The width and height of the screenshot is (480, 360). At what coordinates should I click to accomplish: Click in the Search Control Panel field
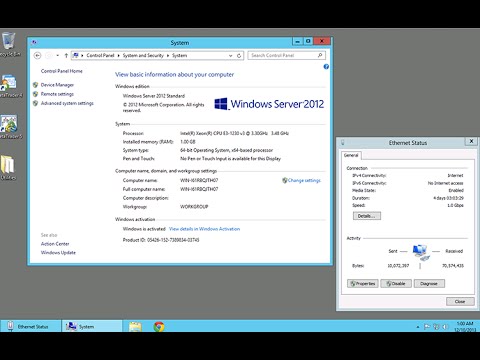[283, 55]
